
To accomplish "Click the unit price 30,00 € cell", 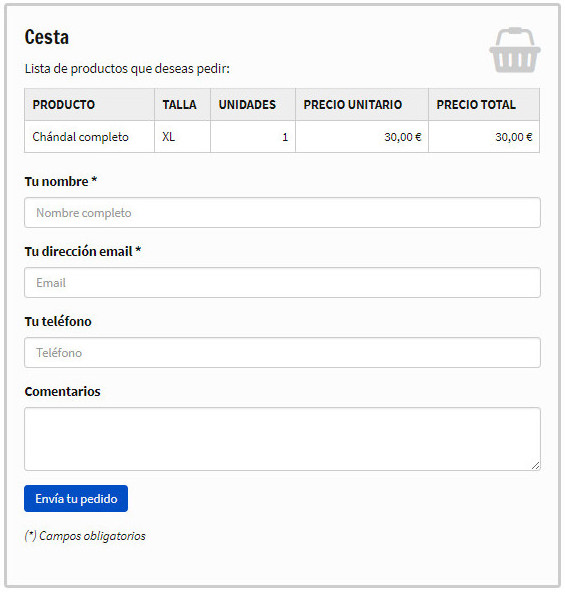I will pyautogui.click(x=362, y=137).
